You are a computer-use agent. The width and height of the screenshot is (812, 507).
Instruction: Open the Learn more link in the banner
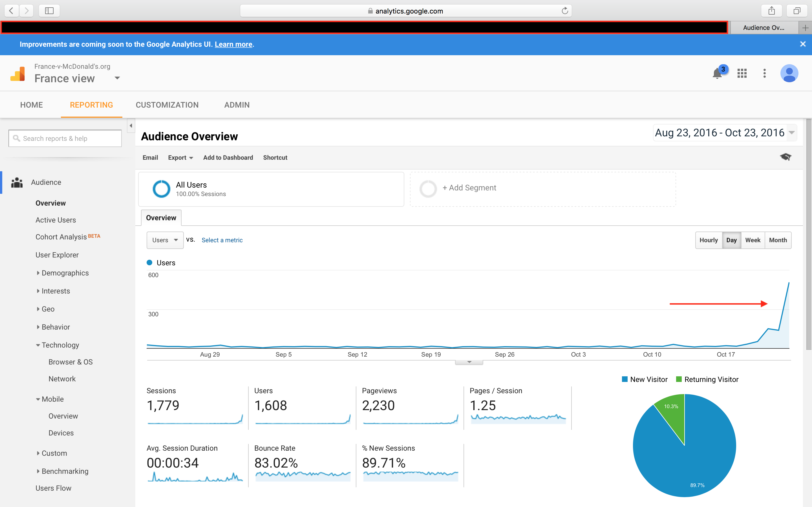[233, 44]
